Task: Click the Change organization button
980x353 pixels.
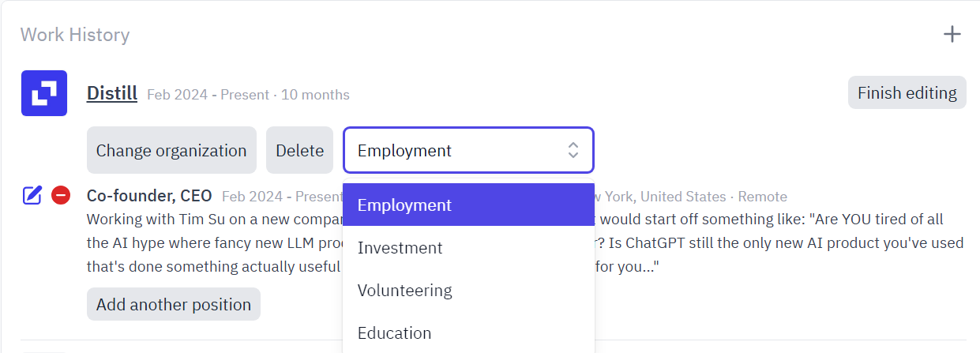Action: point(171,150)
